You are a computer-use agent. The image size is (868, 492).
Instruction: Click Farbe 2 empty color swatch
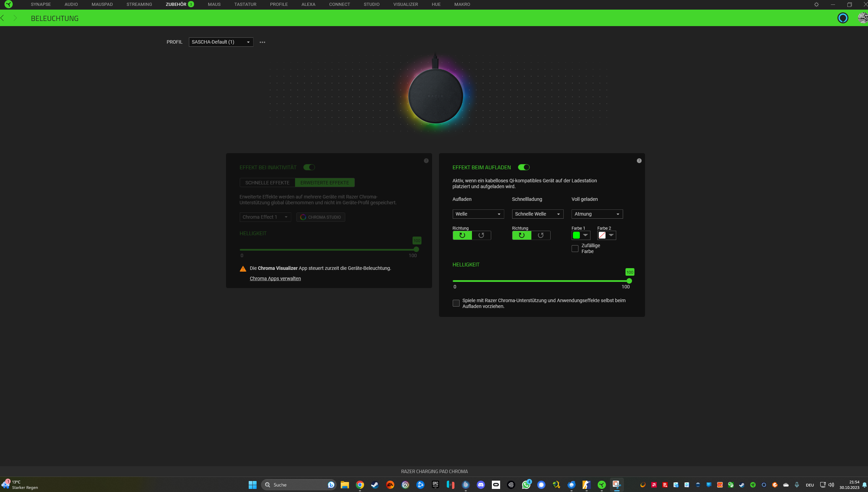(x=602, y=235)
